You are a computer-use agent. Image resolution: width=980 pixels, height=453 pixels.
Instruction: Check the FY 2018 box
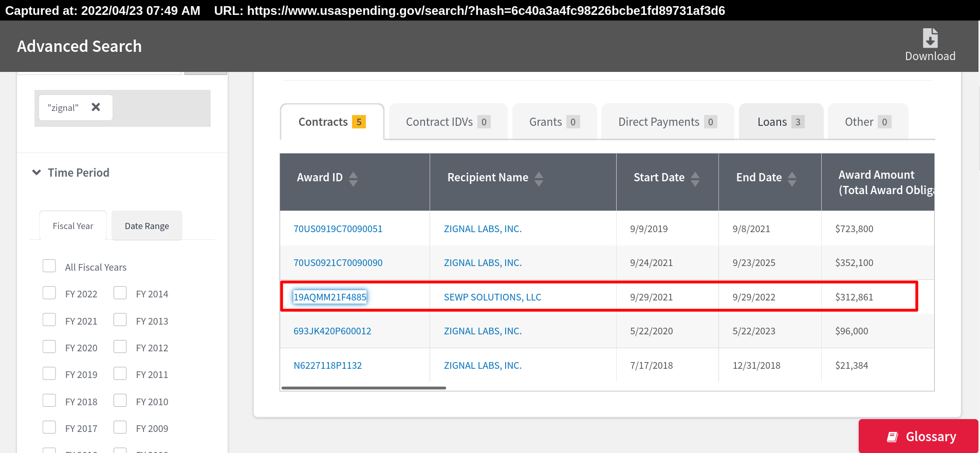pos(49,401)
